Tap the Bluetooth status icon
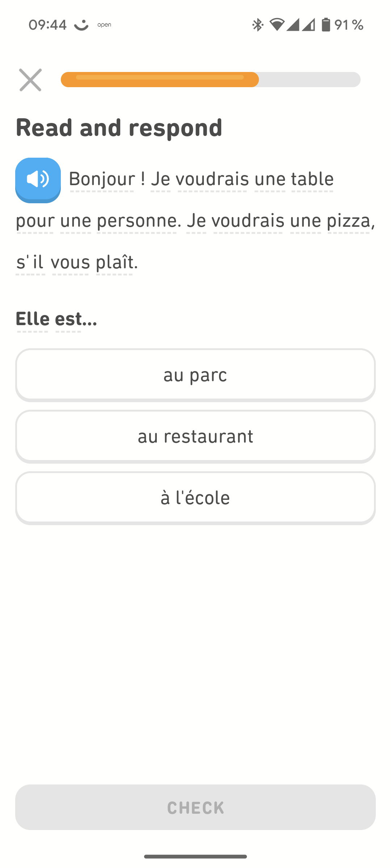 257,25
